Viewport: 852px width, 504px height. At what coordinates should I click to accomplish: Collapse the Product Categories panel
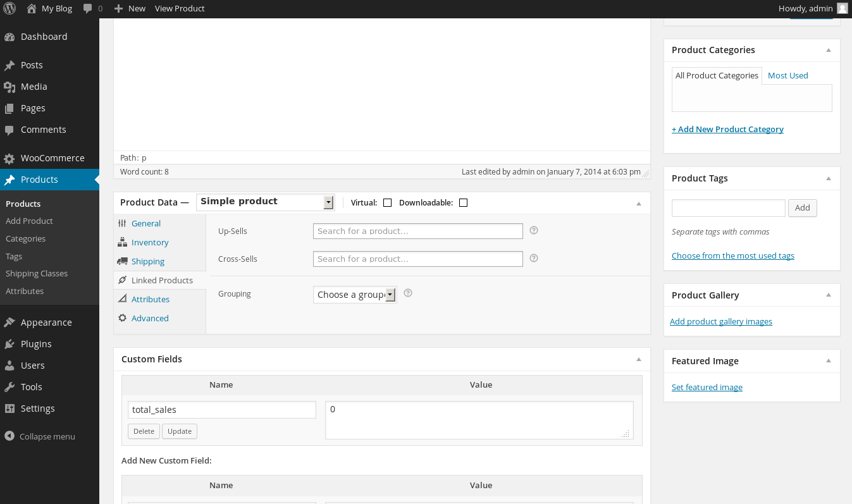[829, 50]
